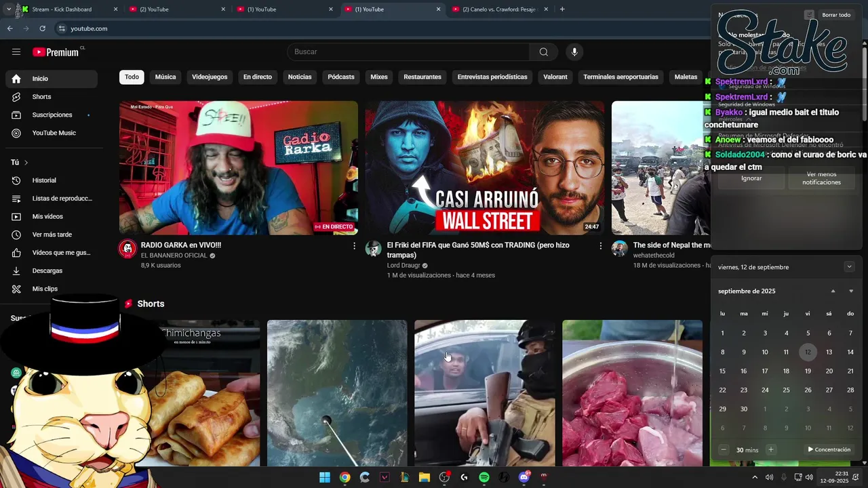Start a Concentración focus session
868x488 pixels.
coord(829,449)
